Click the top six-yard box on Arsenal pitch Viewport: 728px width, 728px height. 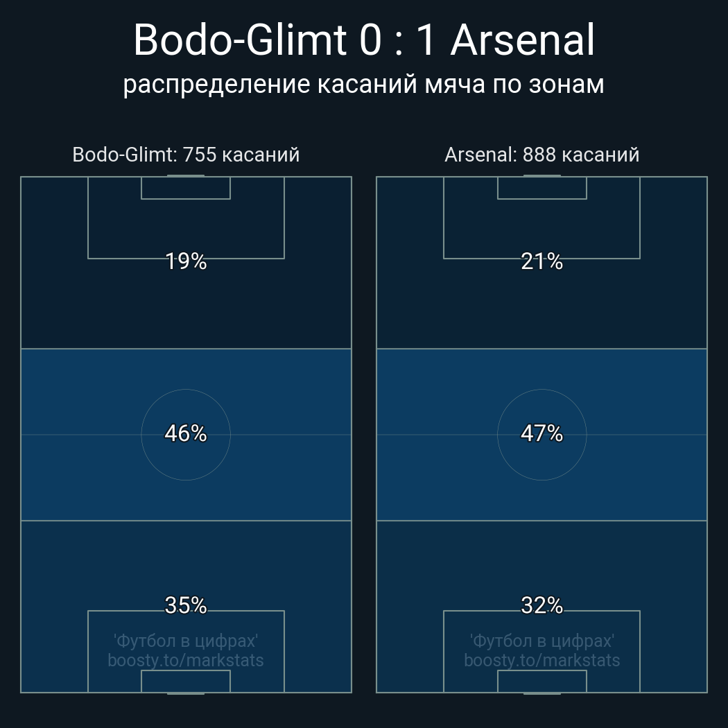[x=541, y=188]
